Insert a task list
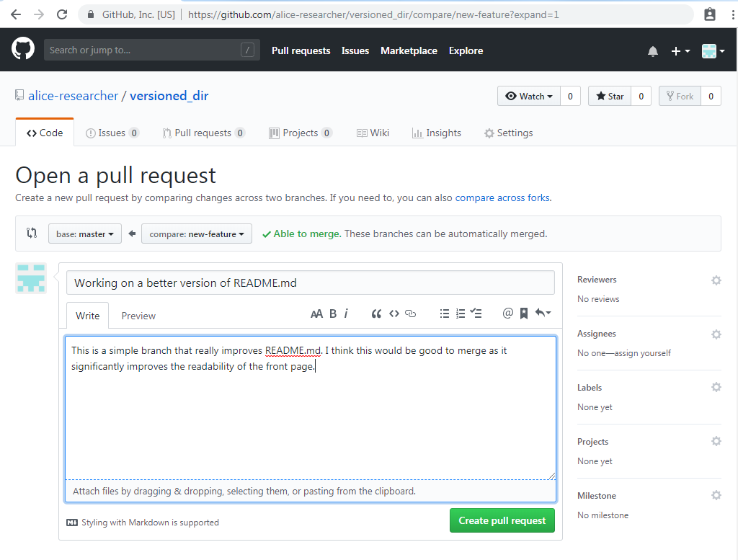 click(x=476, y=314)
